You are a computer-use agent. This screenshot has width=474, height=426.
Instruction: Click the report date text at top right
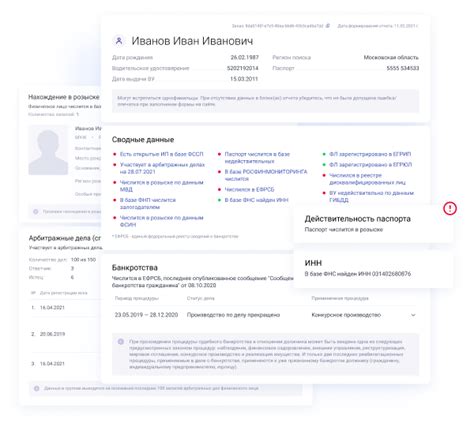click(x=378, y=26)
